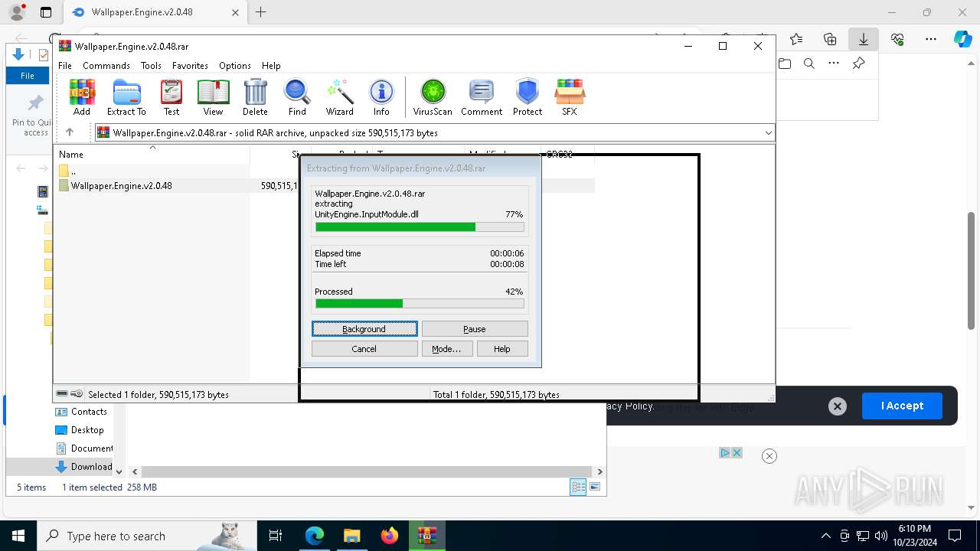The height and width of the screenshot is (551, 980).
Task: Open the Options menu
Action: [235, 66]
